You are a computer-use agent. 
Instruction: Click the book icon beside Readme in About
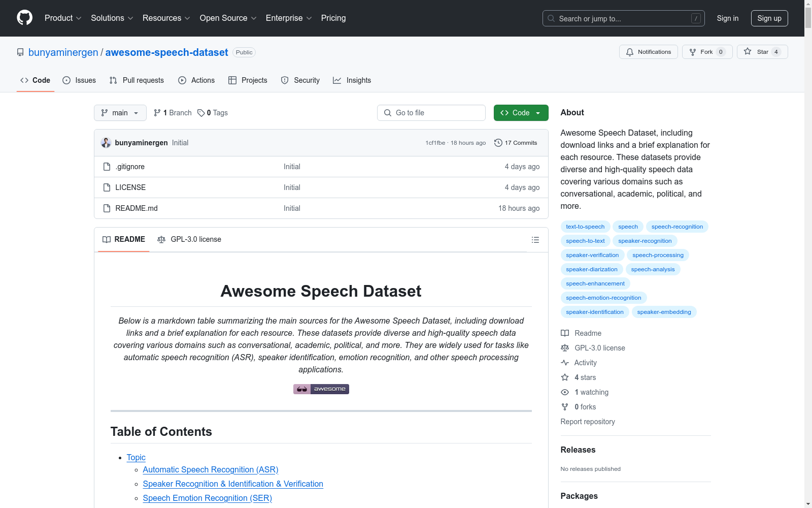565,333
